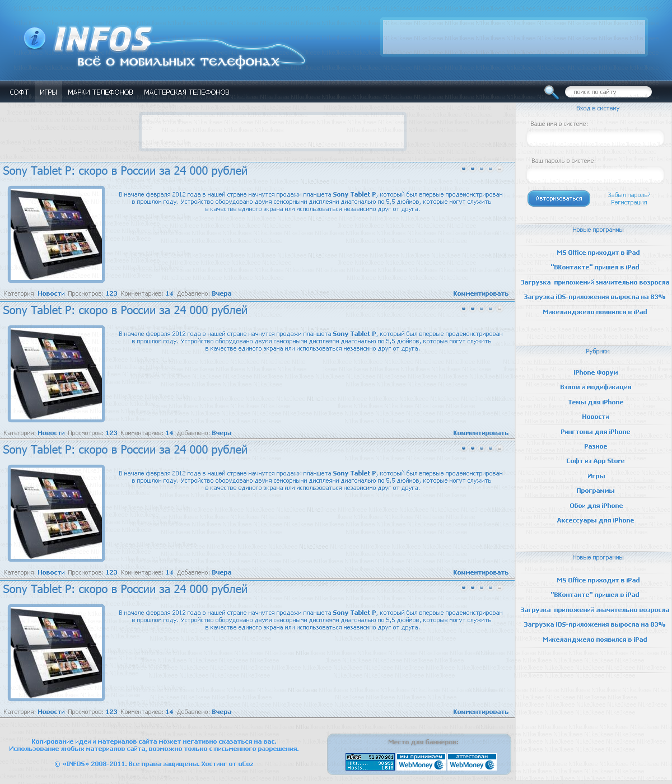Open 'MS Office приходит в iPad' in upper programs block
Image resolution: width=672 pixels, height=784 pixels.
coord(598,253)
